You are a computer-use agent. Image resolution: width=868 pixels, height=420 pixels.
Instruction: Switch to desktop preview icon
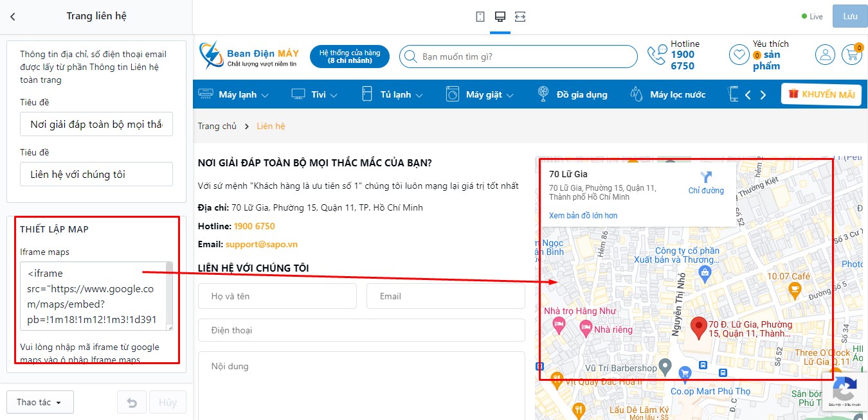pyautogui.click(x=500, y=17)
